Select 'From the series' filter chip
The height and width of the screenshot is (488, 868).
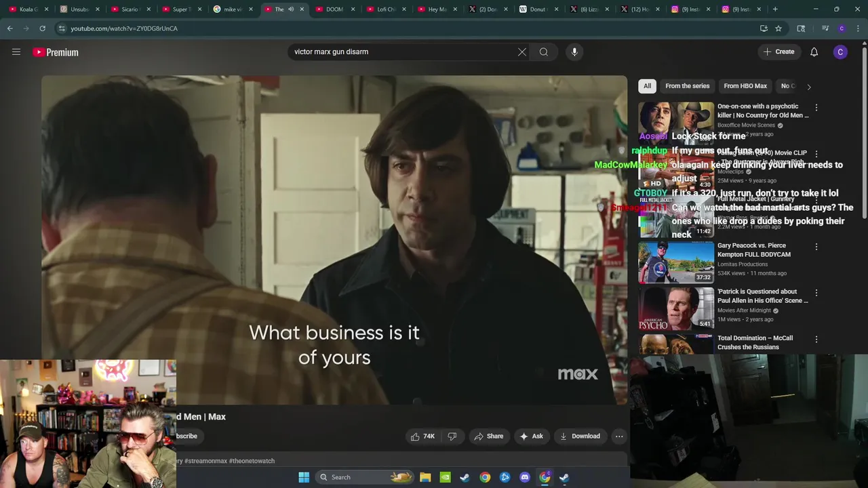pyautogui.click(x=687, y=86)
